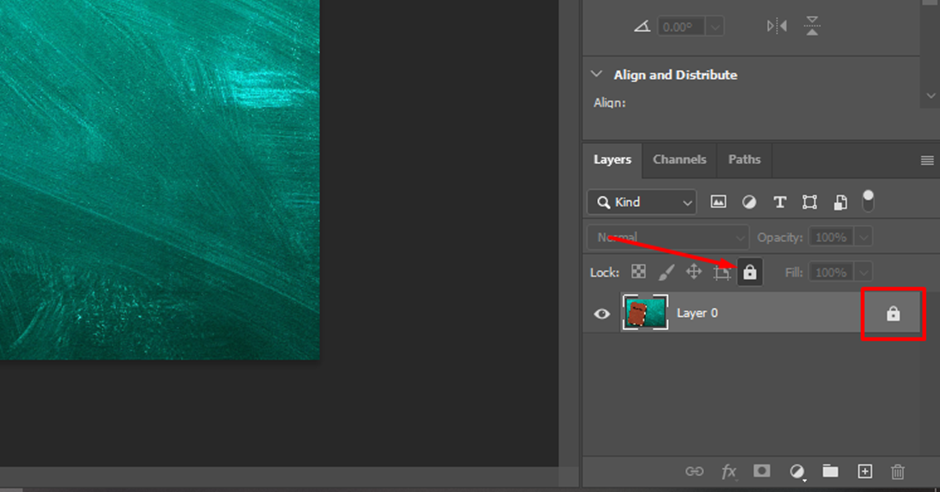Filter for pixel layers icon
Viewport: 940px width, 492px height.
click(x=718, y=202)
